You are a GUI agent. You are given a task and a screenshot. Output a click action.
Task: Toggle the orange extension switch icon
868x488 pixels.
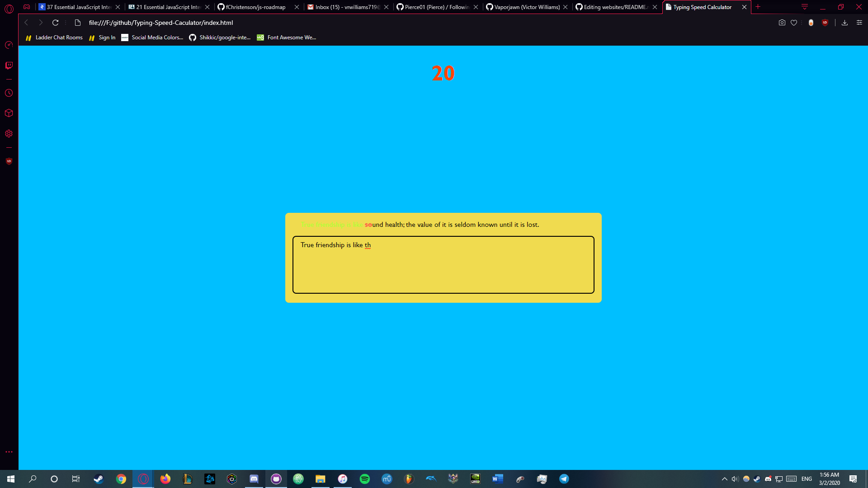[x=811, y=23]
